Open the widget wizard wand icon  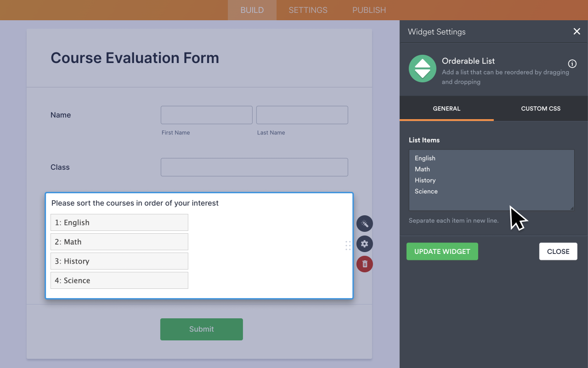coord(365,224)
